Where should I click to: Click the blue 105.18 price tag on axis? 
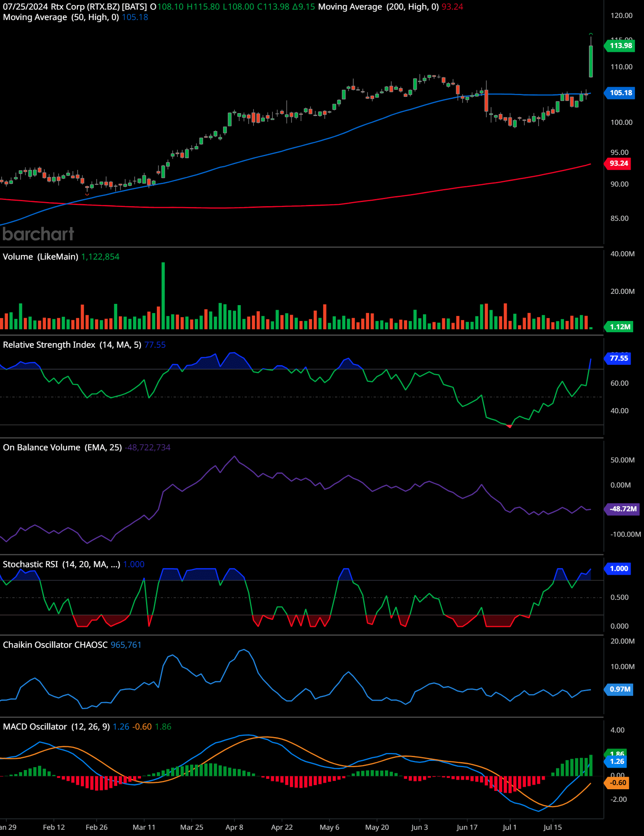click(x=620, y=93)
